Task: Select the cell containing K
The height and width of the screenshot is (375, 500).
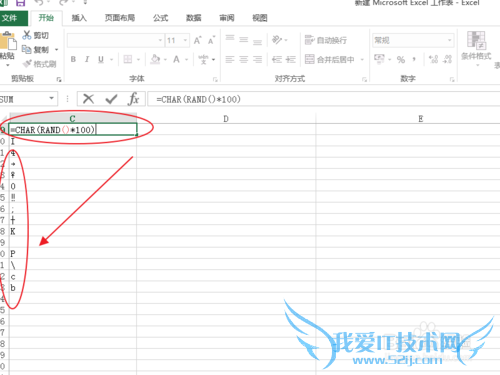Action: (73, 231)
